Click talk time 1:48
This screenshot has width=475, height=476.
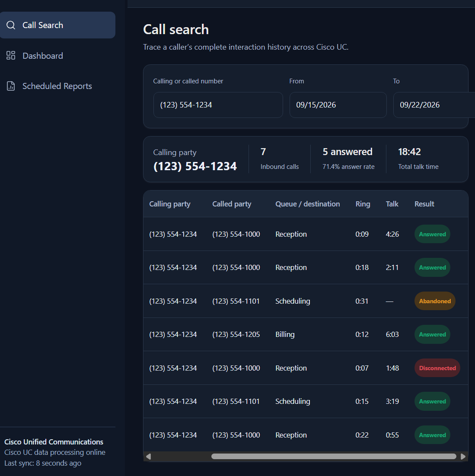pyautogui.click(x=392, y=368)
